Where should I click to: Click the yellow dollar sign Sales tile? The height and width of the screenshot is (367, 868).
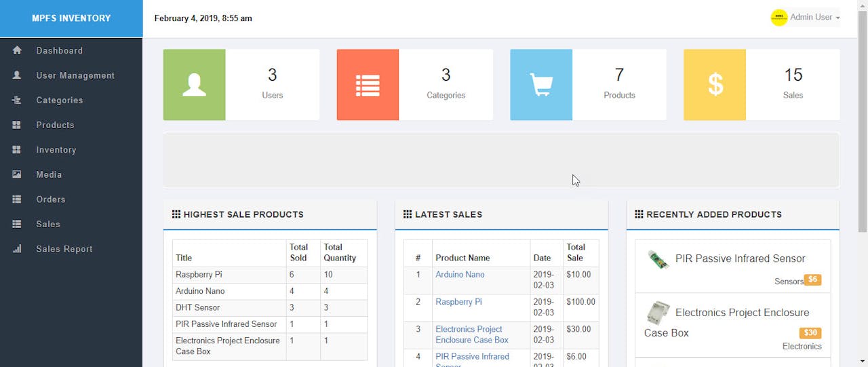pyautogui.click(x=715, y=85)
